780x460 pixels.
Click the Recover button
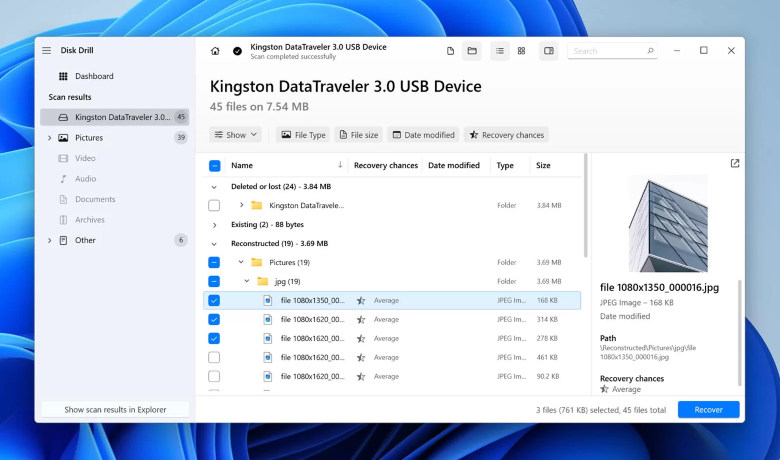(x=708, y=409)
